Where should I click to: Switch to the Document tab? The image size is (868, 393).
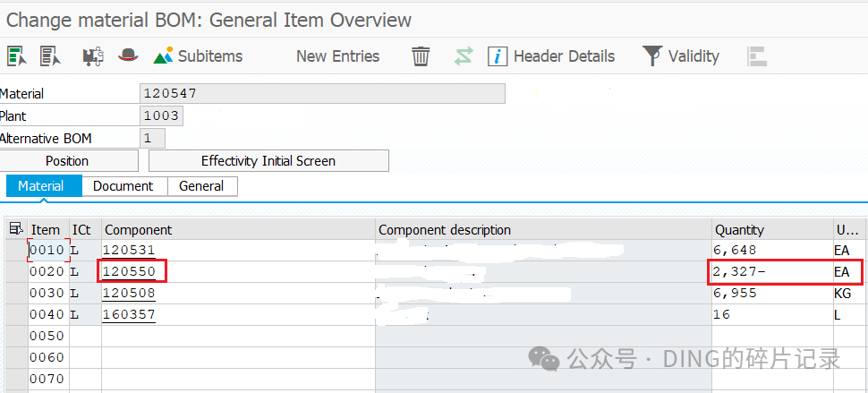pos(123,186)
